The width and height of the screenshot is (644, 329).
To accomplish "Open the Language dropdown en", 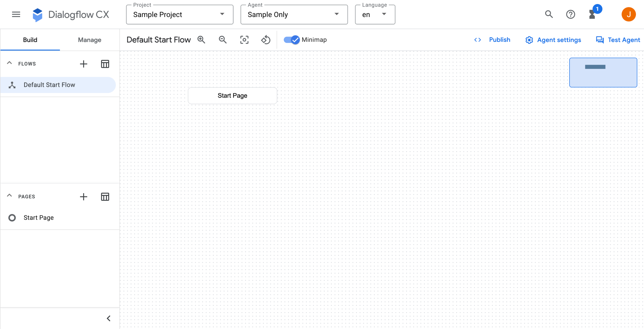I will click(375, 15).
